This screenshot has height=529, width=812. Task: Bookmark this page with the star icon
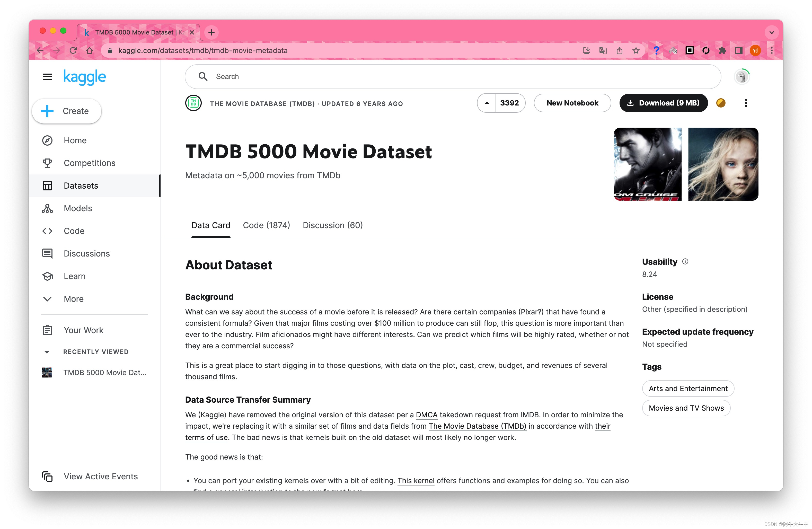636,51
